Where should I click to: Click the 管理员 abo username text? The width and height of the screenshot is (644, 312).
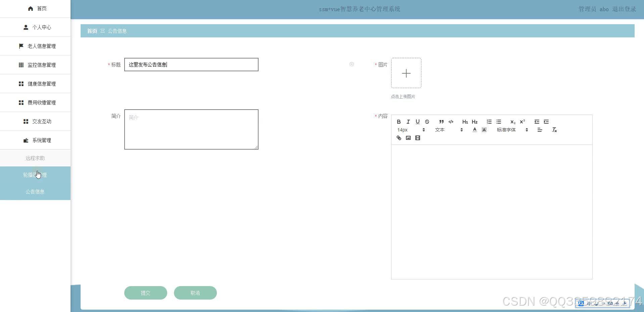point(593,9)
